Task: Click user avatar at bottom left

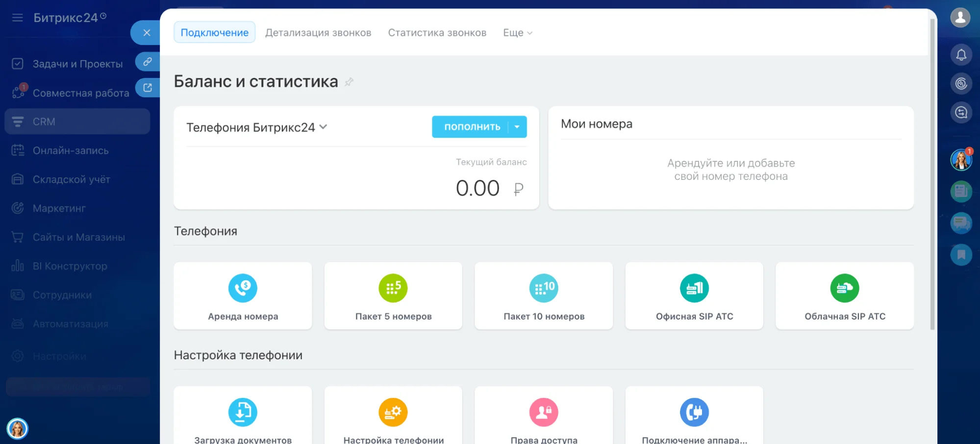Action: click(17, 429)
